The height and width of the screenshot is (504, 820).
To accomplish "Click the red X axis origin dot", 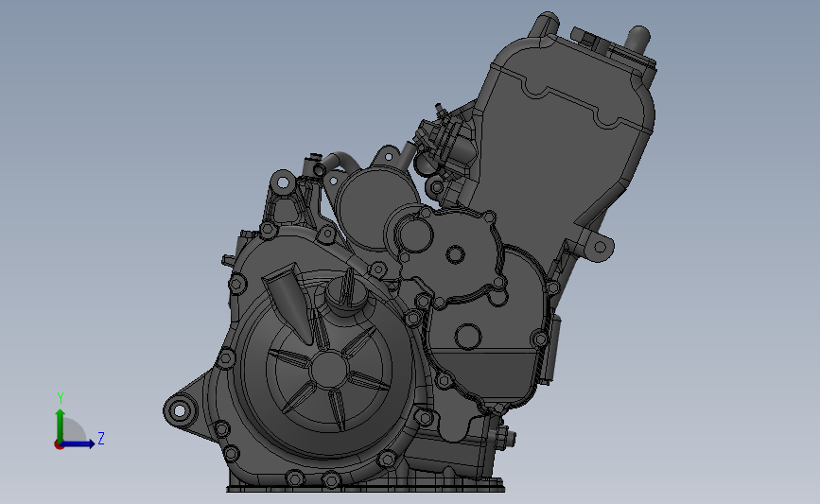I will (x=59, y=445).
